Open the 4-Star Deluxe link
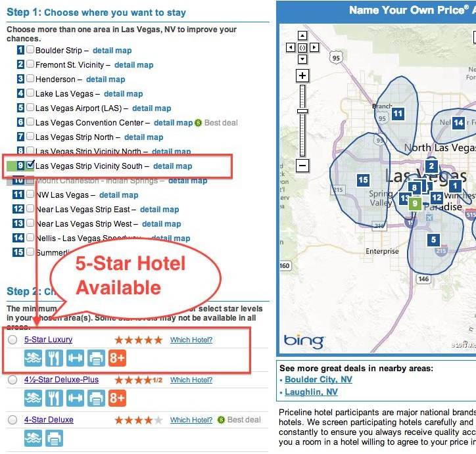Viewport: 476px width, 454px height. 49,419
